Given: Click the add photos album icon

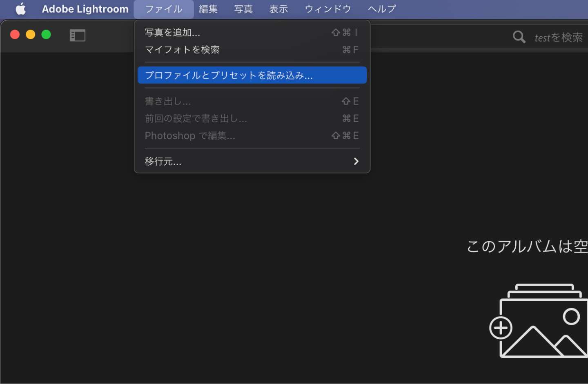Looking at the screenshot, I should (x=538, y=321).
